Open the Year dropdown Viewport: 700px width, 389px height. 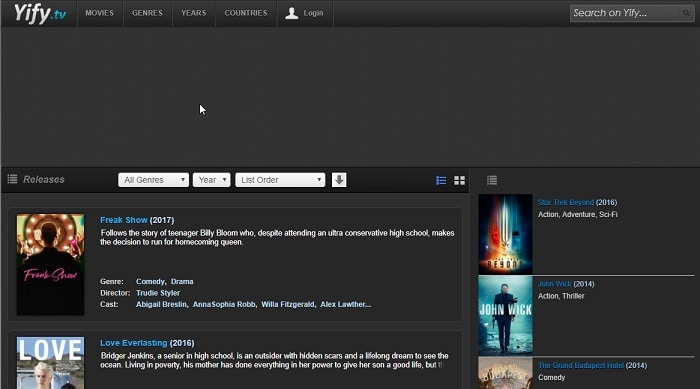(x=211, y=180)
